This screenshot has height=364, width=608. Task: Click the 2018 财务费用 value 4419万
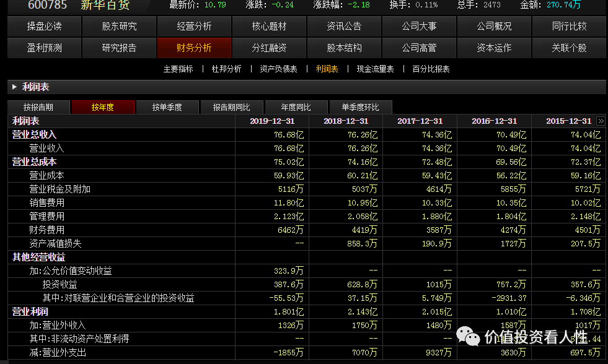[364, 230]
